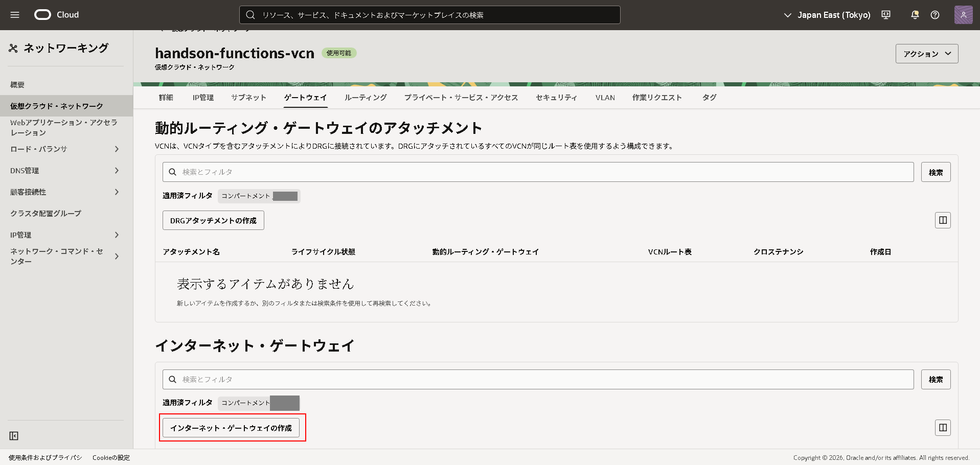The image size is (980, 465).
Task: Open column settings for Internet Gateway table
Action: click(x=943, y=428)
